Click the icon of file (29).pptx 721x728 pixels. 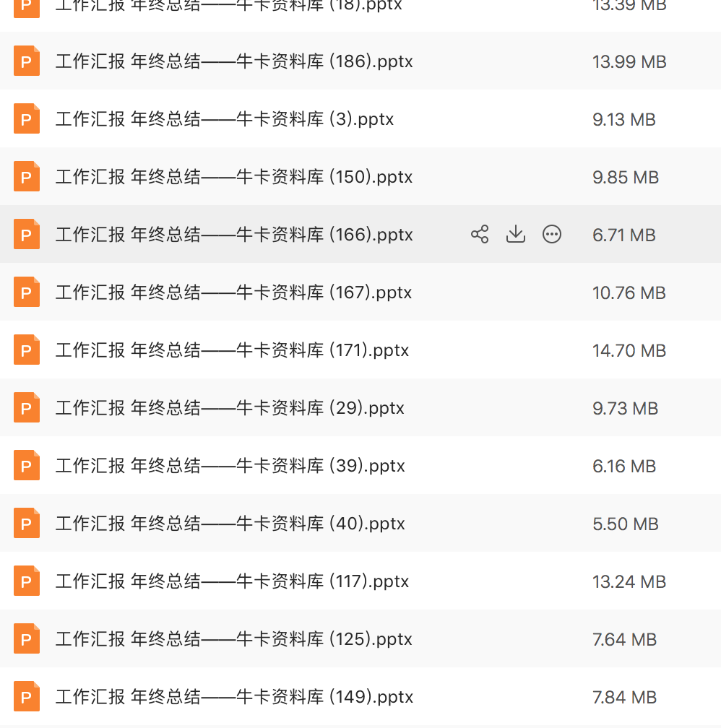[27, 407]
